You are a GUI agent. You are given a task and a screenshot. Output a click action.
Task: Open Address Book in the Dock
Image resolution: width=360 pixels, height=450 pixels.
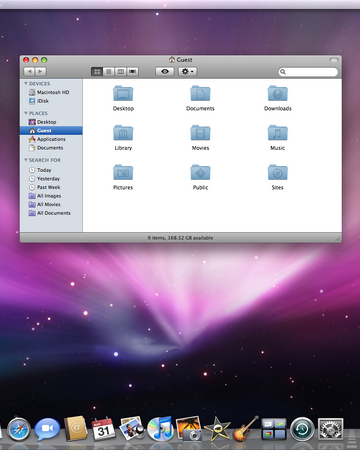point(76,429)
